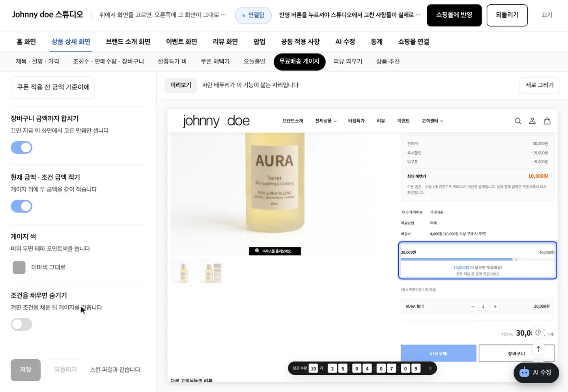
Task: Decrease AURA 토너 quantity with minus
Action: (473, 306)
